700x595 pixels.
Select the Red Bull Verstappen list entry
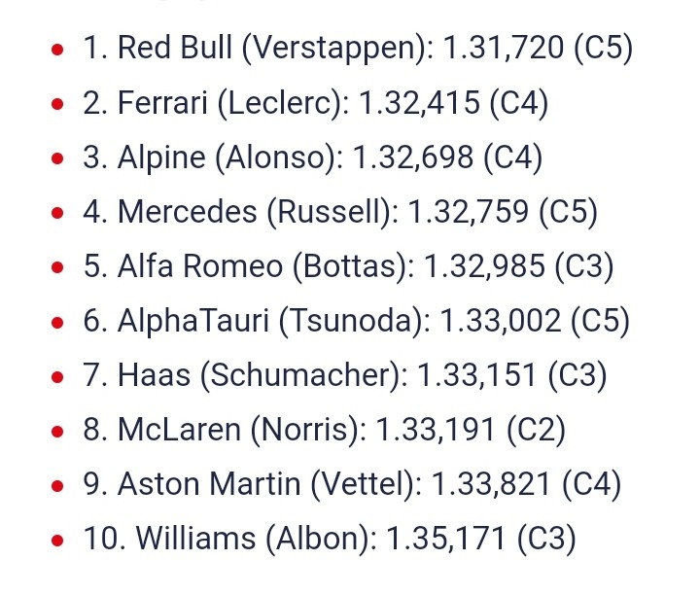point(358,48)
